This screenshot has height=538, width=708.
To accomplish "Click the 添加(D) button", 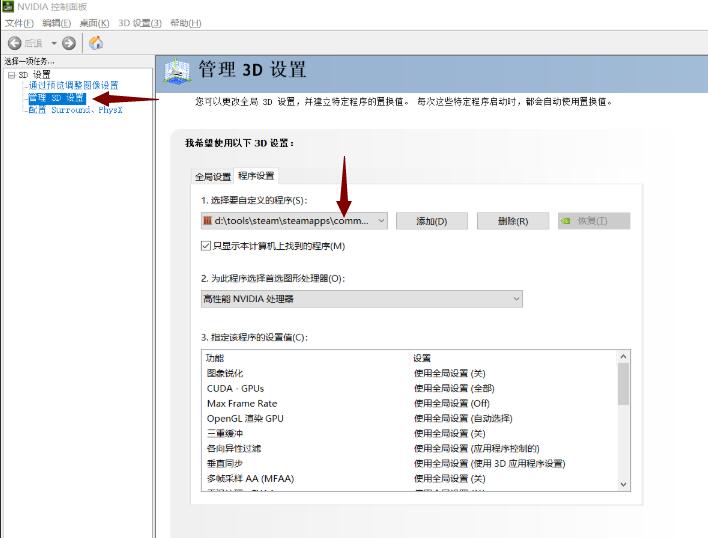I will (431, 221).
